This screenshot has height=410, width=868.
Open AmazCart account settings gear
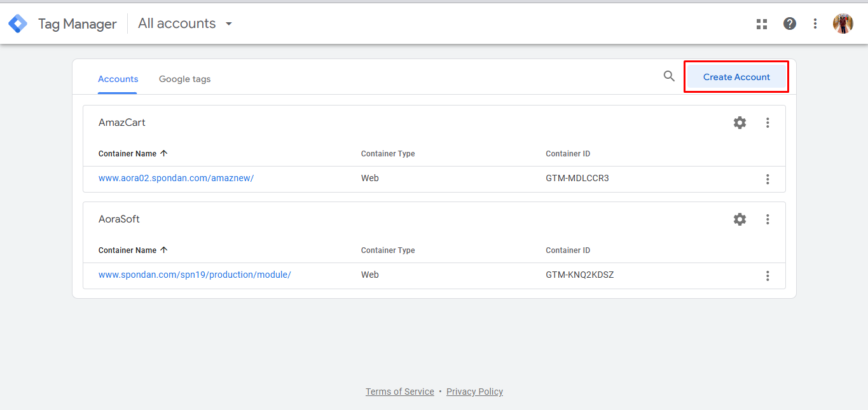click(x=740, y=123)
